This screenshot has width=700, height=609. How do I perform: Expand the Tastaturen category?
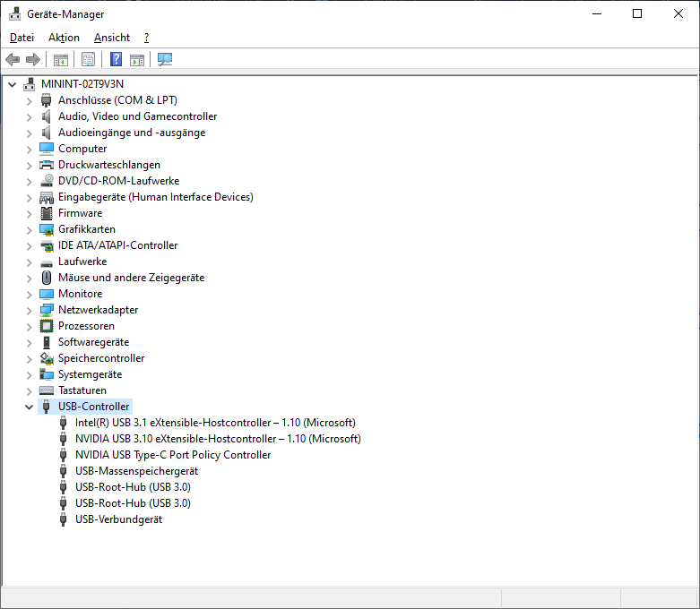pyautogui.click(x=29, y=391)
